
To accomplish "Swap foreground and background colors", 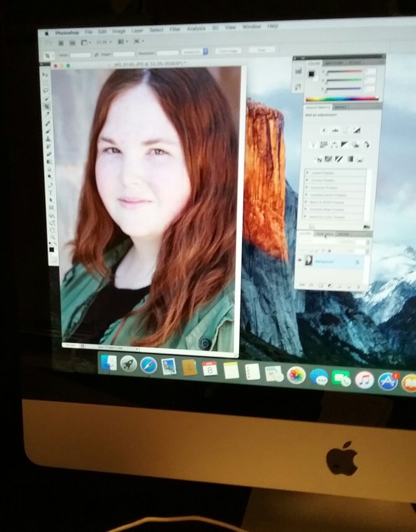I will [x=55, y=243].
